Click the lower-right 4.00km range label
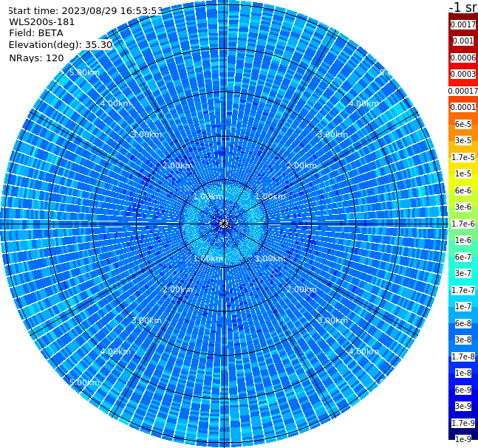 (364, 351)
